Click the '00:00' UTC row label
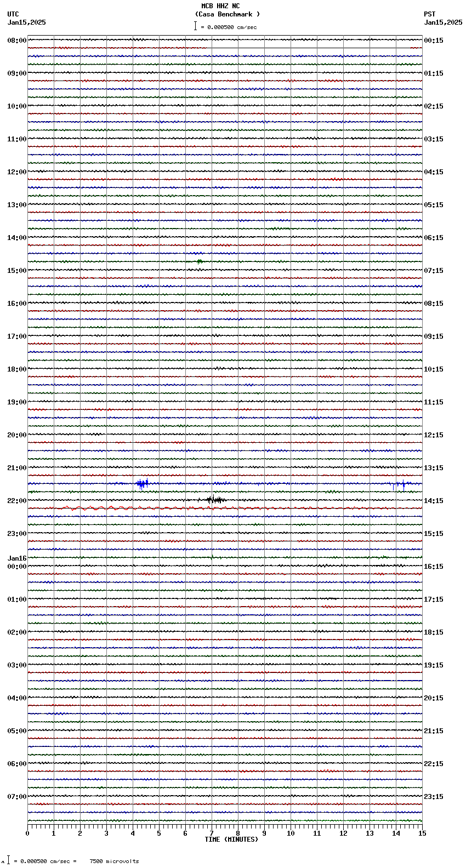The height and width of the screenshot is (868, 466). 17,567
